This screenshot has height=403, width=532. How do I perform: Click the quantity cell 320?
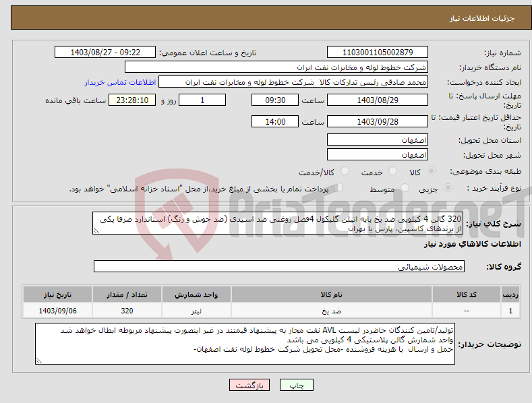tap(127, 311)
